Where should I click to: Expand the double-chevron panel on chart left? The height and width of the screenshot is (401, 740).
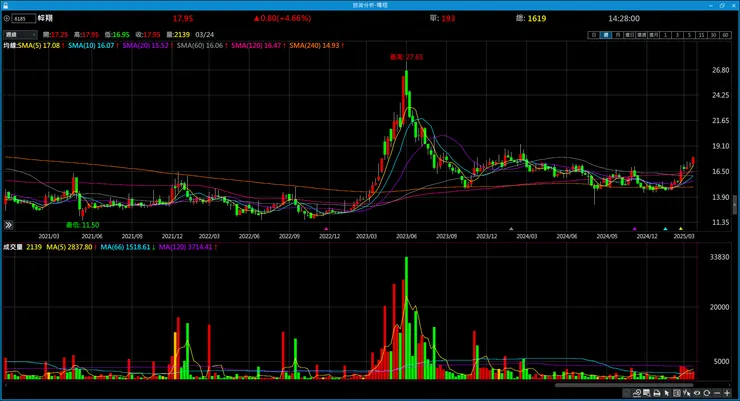pyautogui.click(x=8, y=225)
